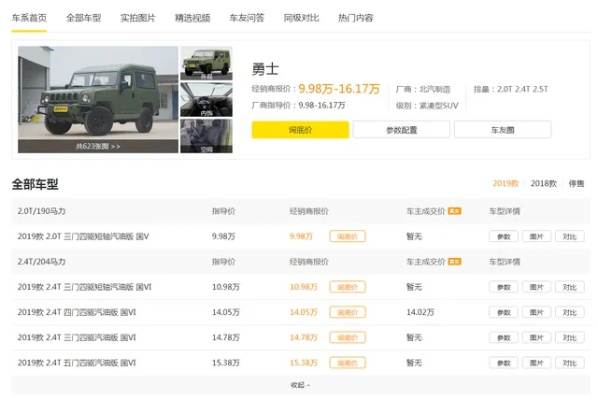Open 2019款 2.4T 四门四驱汽油版 国VI model
598x400 pixels.
[x=77, y=312]
